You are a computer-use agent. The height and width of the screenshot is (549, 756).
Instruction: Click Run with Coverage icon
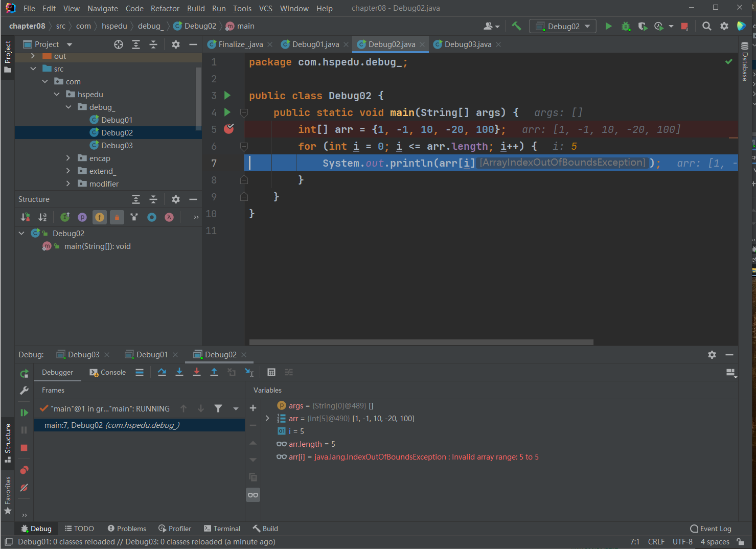[x=643, y=26]
